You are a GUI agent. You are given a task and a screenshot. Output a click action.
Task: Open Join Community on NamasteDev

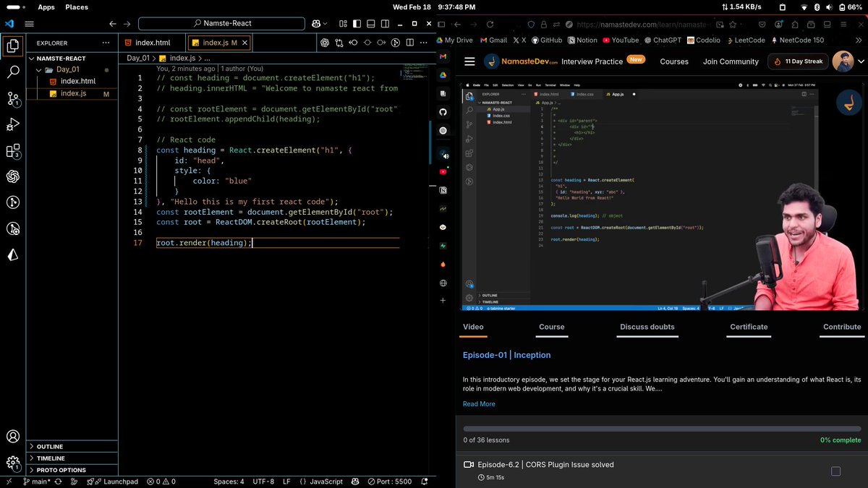point(731,61)
